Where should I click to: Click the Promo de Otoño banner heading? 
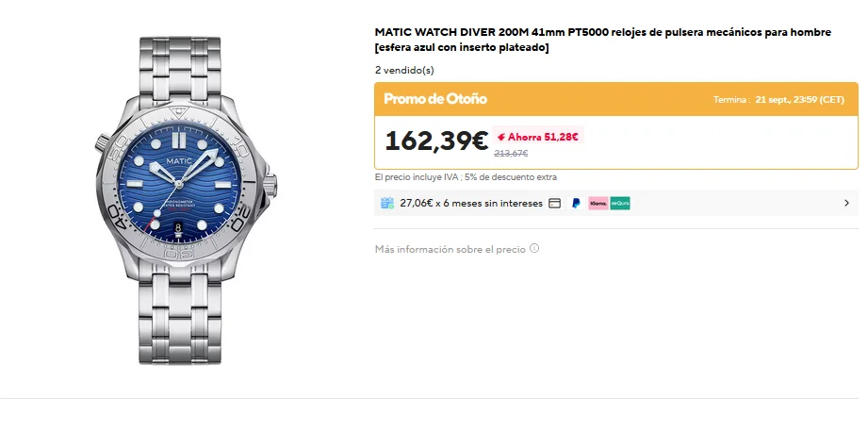435,99
